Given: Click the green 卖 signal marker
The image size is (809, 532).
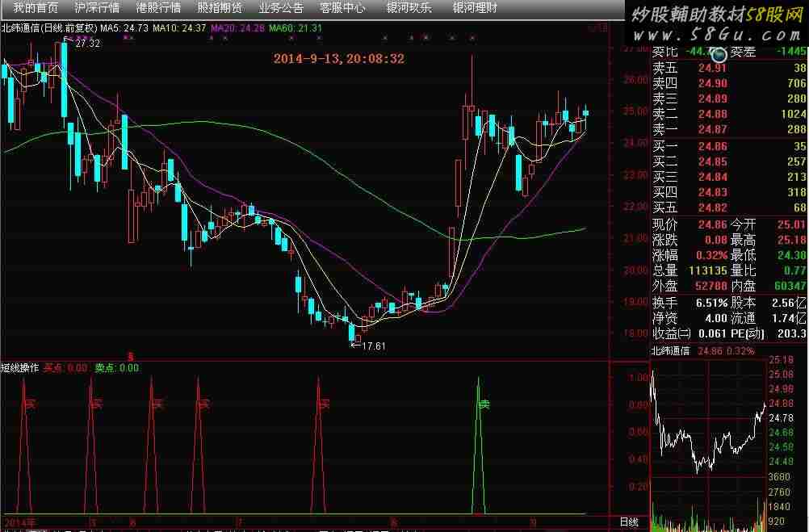Looking at the screenshot, I should [484, 404].
